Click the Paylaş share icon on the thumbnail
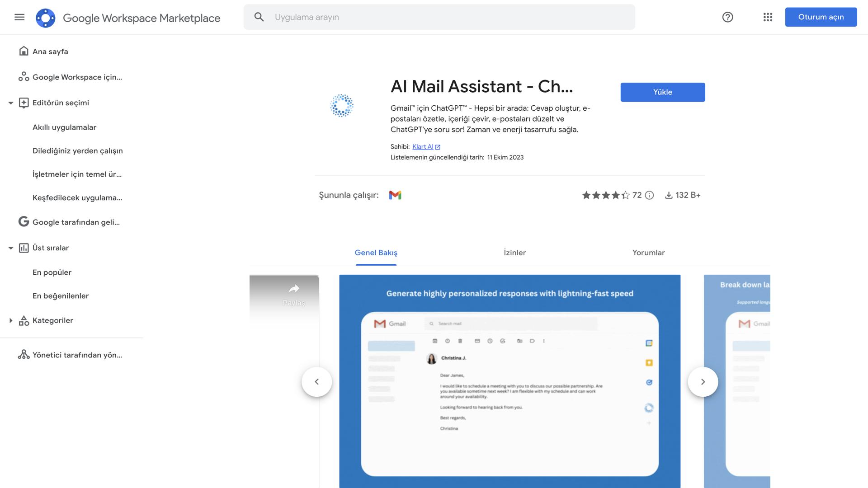This screenshot has height=488, width=868. [x=294, y=288]
